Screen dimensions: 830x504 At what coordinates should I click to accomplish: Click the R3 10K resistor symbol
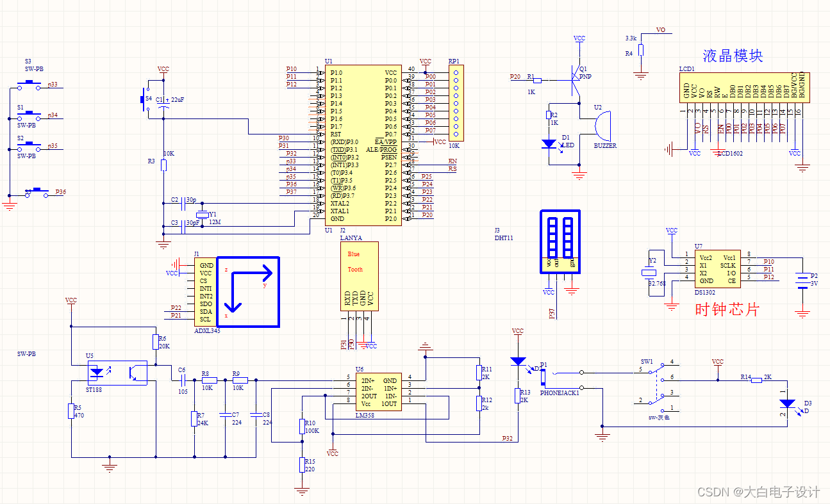[163, 165]
